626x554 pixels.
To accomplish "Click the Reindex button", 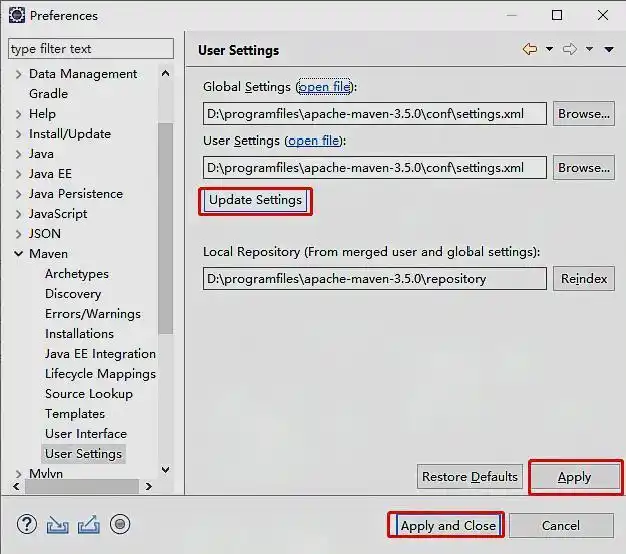I will (584, 278).
